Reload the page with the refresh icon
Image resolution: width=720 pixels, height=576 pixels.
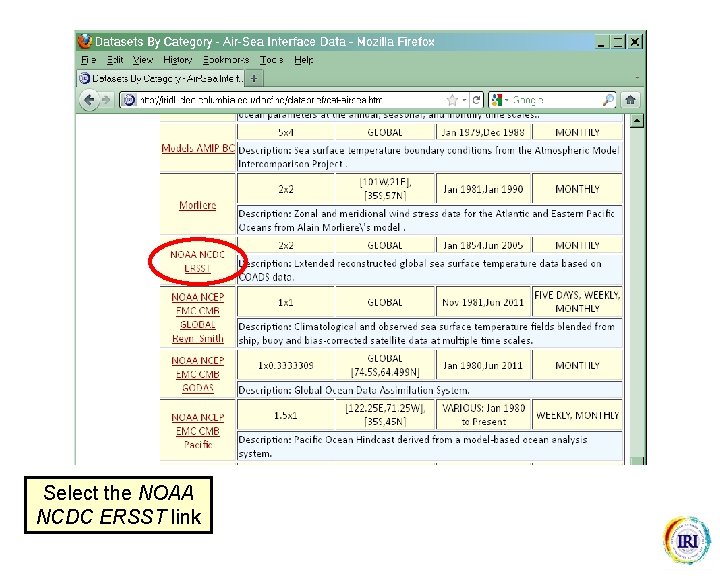tap(476, 100)
